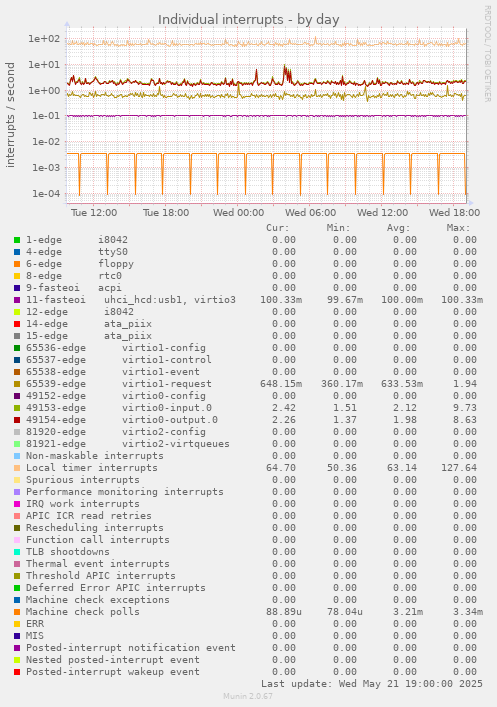Viewport: 497px width, 707px height.
Task: Click the Cur column header
Action: click(x=277, y=228)
